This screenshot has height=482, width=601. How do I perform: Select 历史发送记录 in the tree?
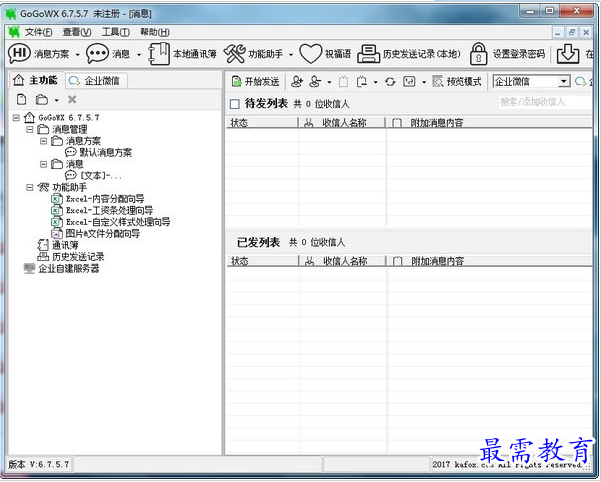pyautogui.click(x=78, y=257)
